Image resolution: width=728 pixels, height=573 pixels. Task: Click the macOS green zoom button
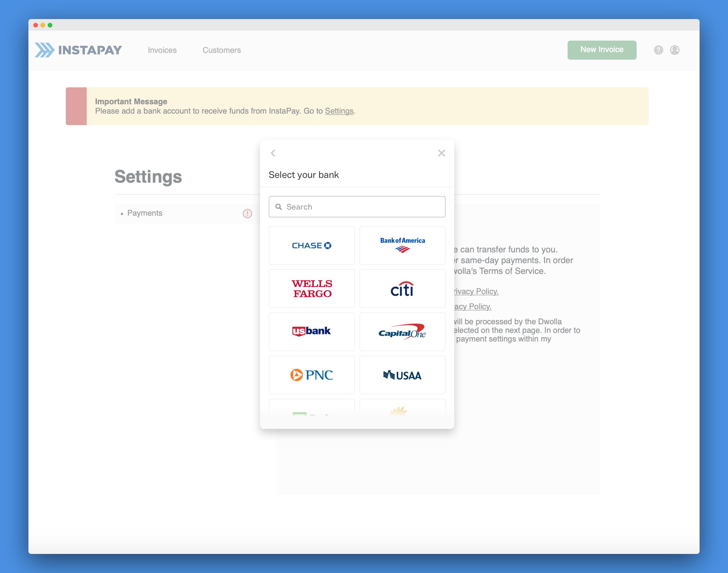(x=50, y=25)
